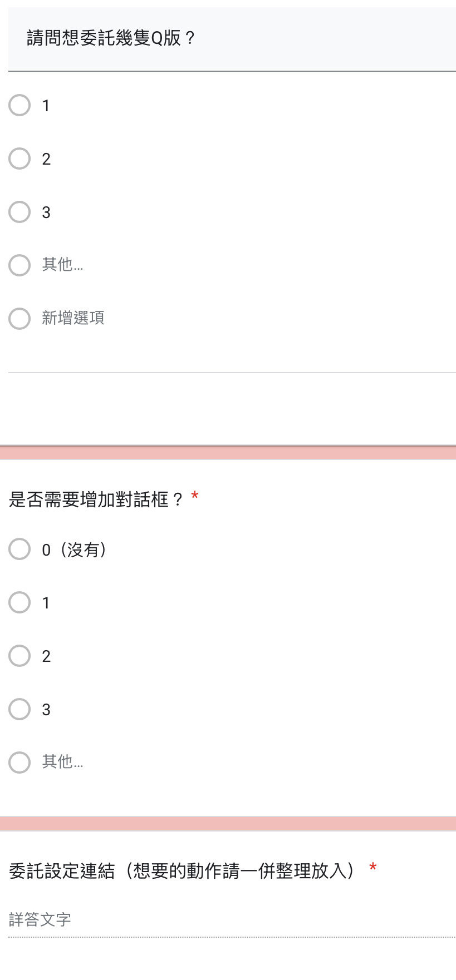Select option 2 for dialogue boxes
Image resolution: width=456 pixels, height=980 pixels.
pos(19,656)
